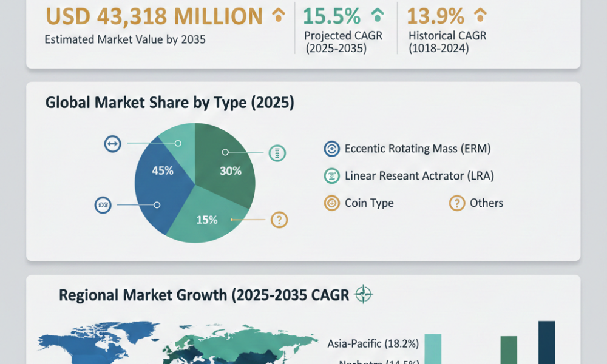Click the Others question mark legend icon
Viewport: 607px width, 364px height.
[457, 203]
